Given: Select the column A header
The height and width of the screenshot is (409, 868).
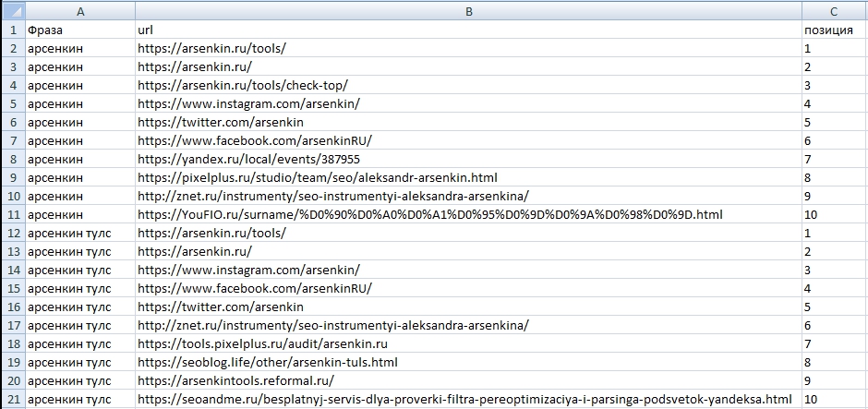Looking at the screenshot, I should pyautogui.click(x=79, y=10).
